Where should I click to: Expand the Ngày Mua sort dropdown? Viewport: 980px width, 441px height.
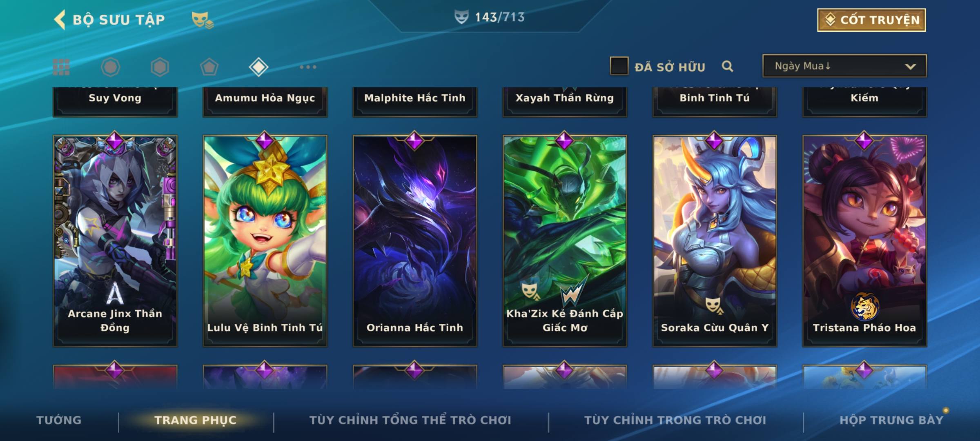point(844,66)
